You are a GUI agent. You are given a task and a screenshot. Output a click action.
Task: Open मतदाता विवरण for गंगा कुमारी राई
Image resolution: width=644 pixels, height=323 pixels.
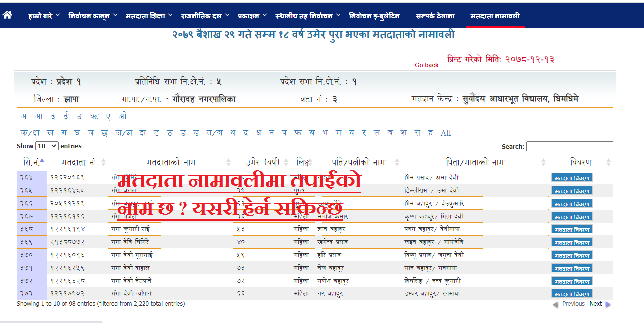pos(572,230)
